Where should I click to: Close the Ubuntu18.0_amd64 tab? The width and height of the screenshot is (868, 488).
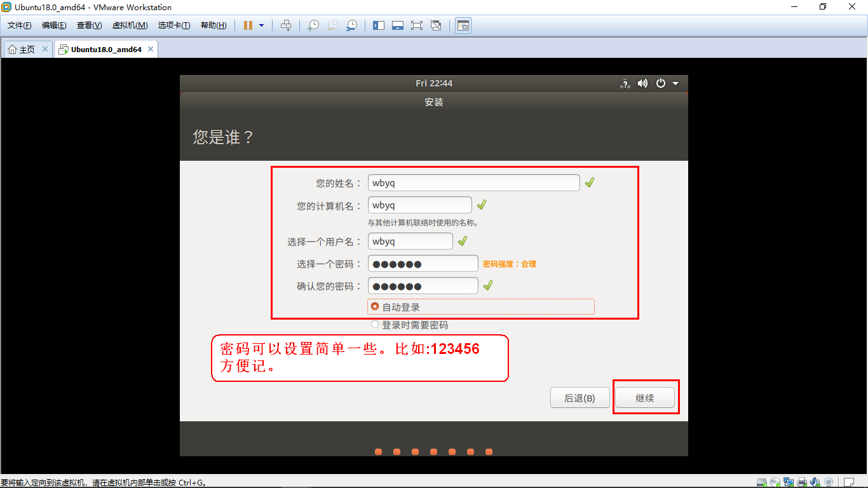click(x=151, y=49)
